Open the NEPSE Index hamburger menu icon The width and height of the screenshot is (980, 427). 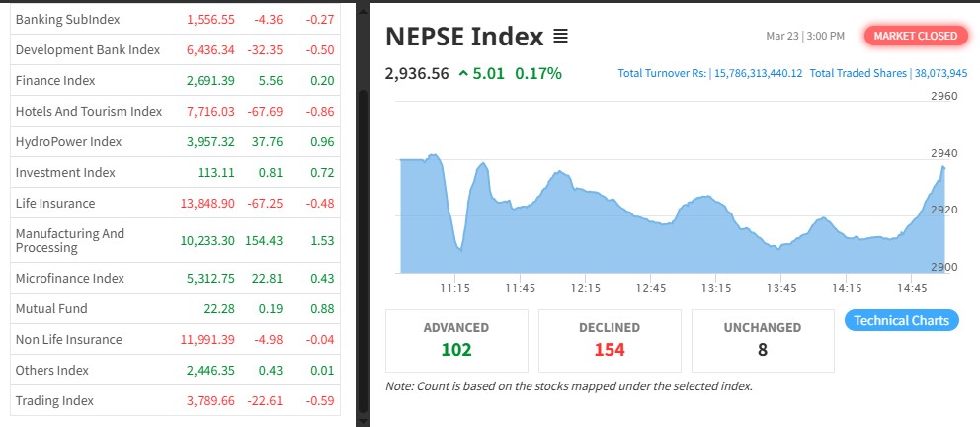coord(560,37)
